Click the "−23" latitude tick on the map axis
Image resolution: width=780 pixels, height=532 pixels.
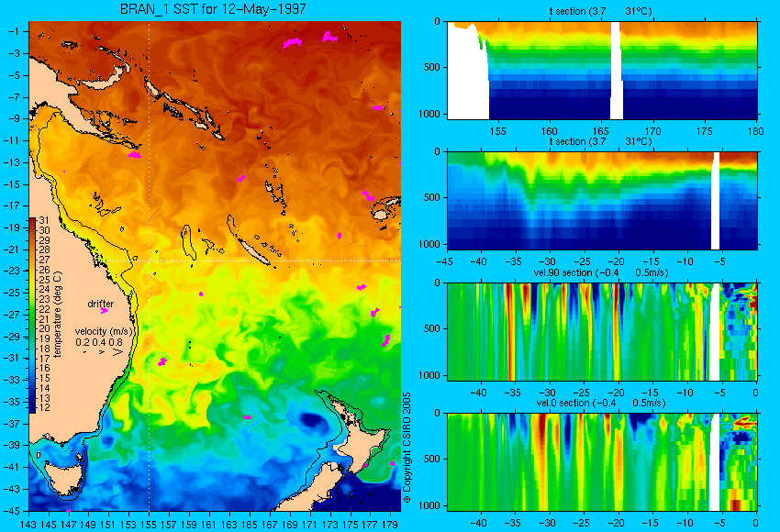coord(12,271)
